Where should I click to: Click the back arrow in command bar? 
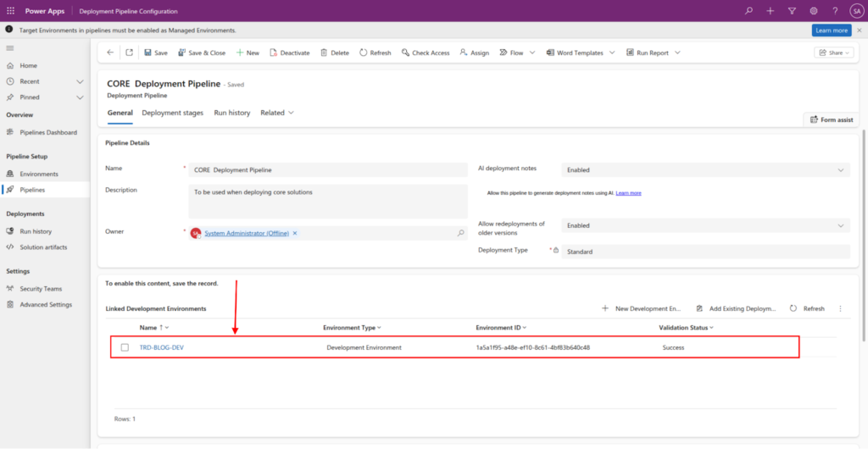coord(110,53)
